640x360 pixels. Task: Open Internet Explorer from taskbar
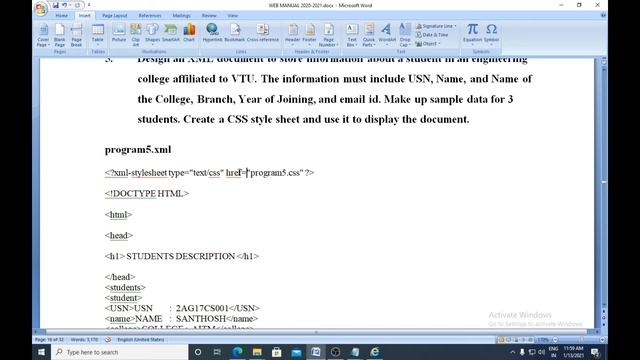375,352
